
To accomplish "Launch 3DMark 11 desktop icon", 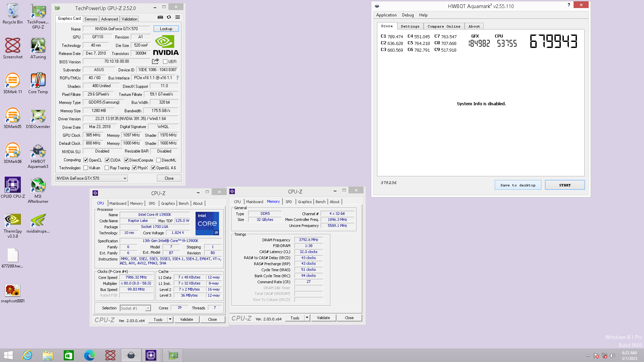I will (x=13, y=83).
